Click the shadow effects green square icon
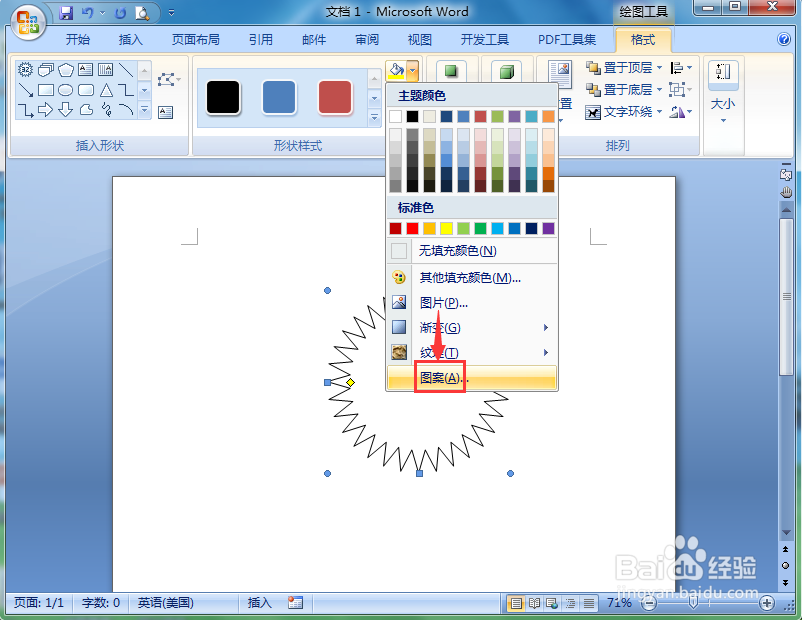 tap(451, 71)
